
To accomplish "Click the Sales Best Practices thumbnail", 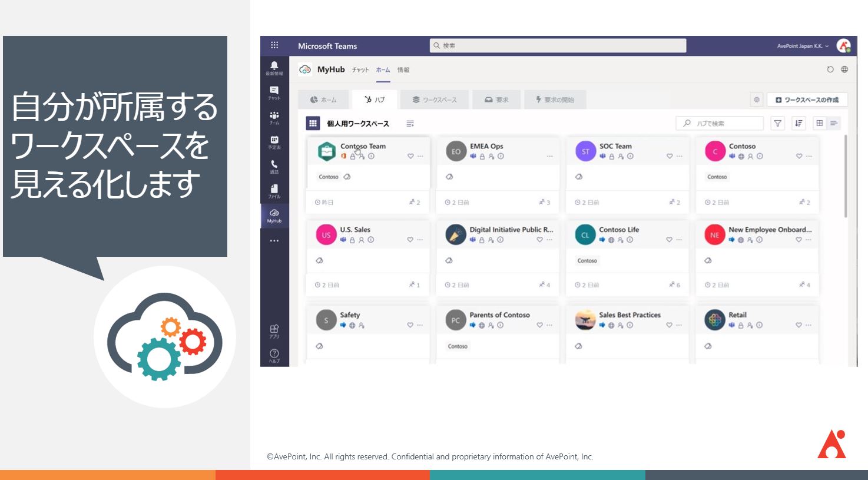I will pyautogui.click(x=585, y=320).
